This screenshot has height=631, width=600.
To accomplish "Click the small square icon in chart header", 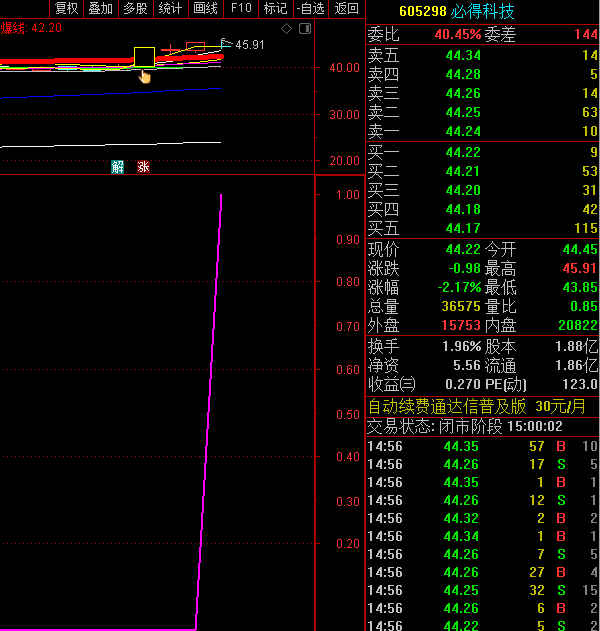I will (x=304, y=28).
